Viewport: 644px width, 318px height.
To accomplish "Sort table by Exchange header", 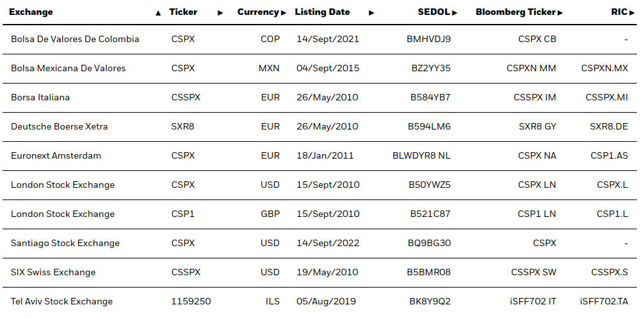I will click(x=31, y=12).
